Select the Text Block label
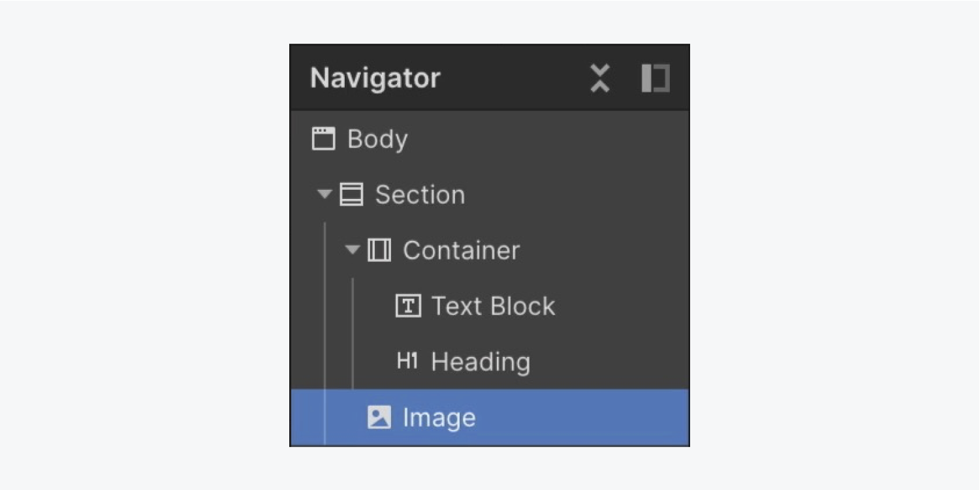This screenshot has height=490, width=980. click(493, 305)
